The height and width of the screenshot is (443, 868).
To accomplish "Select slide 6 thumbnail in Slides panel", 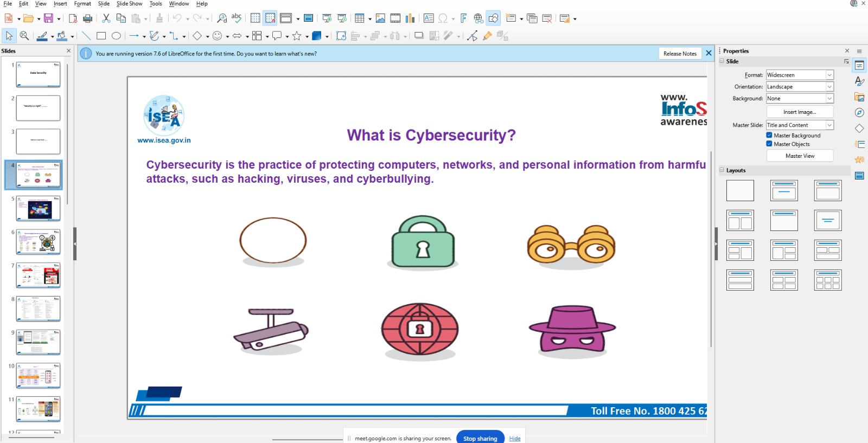I will point(38,242).
